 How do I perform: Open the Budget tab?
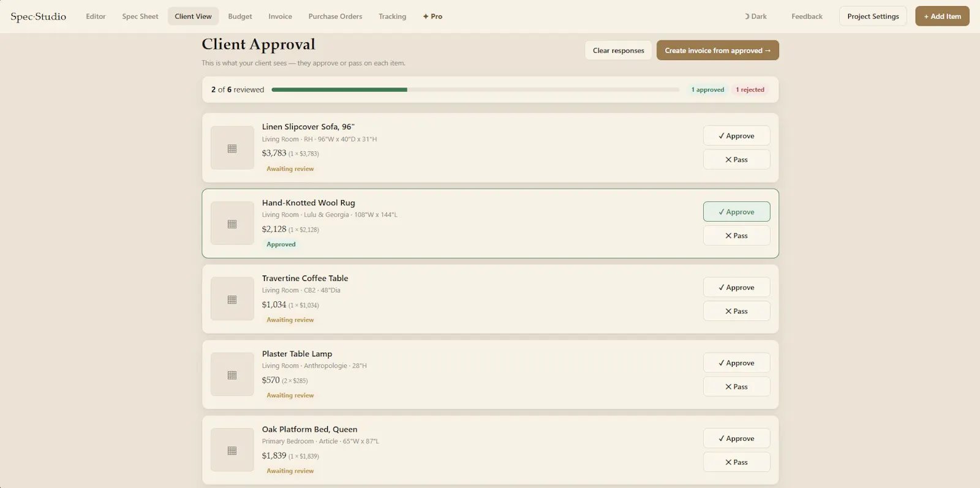click(x=240, y=17)
